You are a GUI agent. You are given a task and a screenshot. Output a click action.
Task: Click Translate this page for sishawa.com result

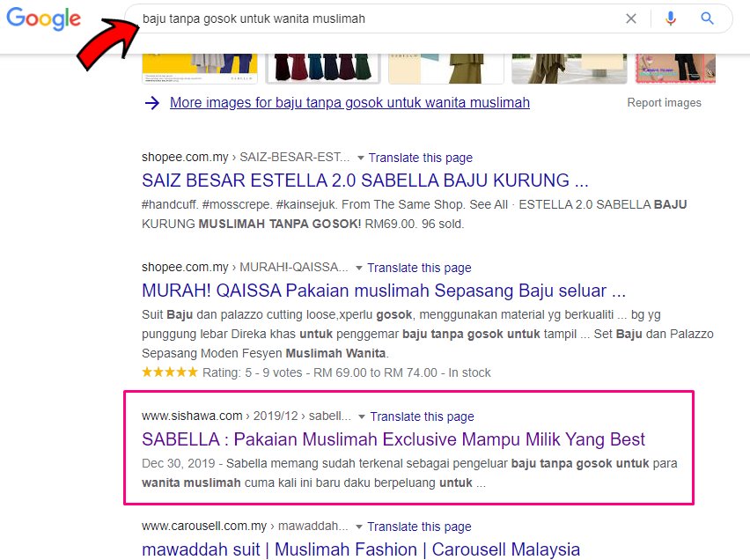tap(422, 416)
